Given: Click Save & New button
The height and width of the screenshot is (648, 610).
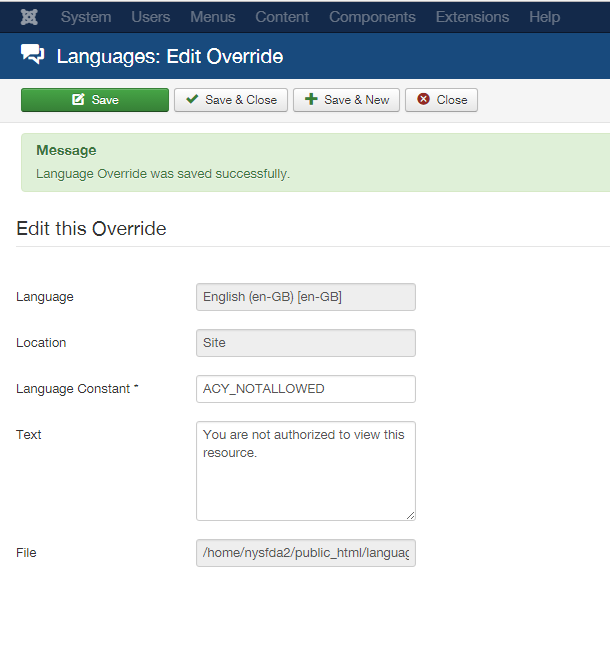Looking at the screenshot, I should pyautogui.click(x=347, y=100).
